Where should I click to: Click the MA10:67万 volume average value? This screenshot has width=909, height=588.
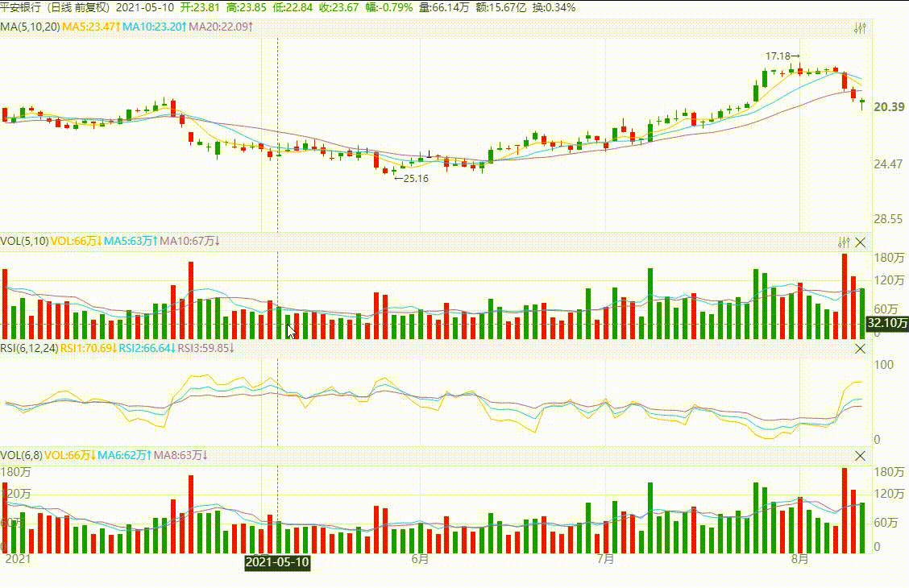point(189,241)
